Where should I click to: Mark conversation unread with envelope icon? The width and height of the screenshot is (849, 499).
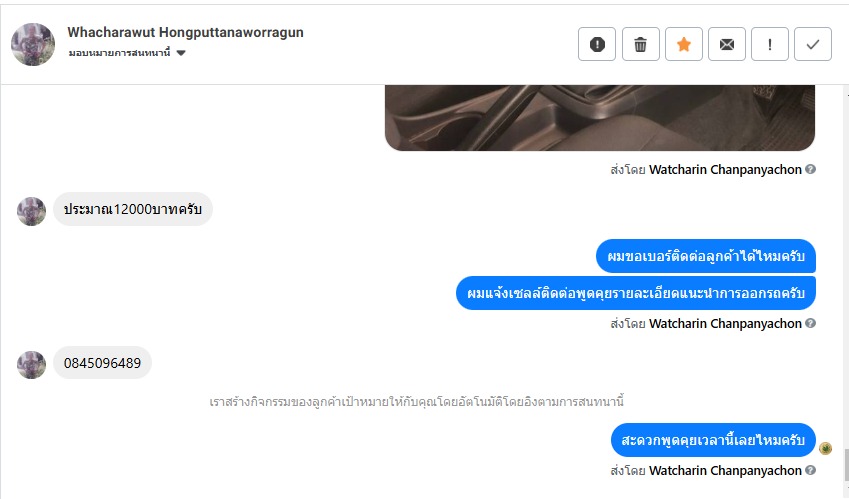pos(727,44)
